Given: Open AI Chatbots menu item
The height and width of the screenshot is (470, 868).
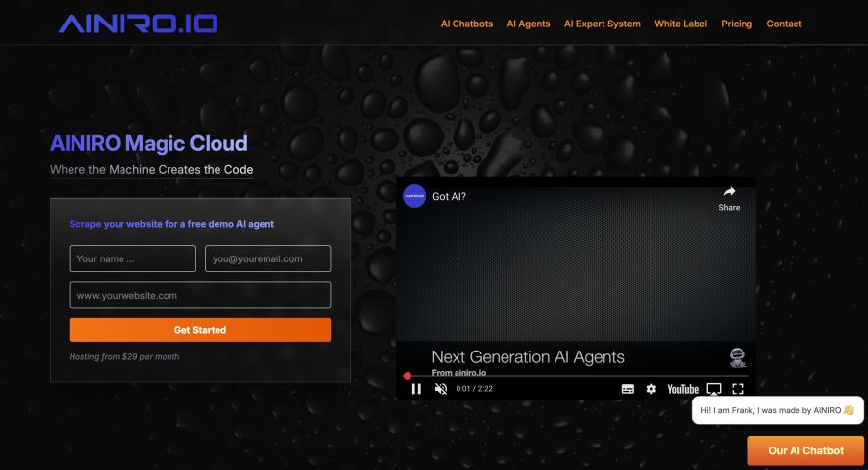Looking at the screenshot, I should 466,23.
